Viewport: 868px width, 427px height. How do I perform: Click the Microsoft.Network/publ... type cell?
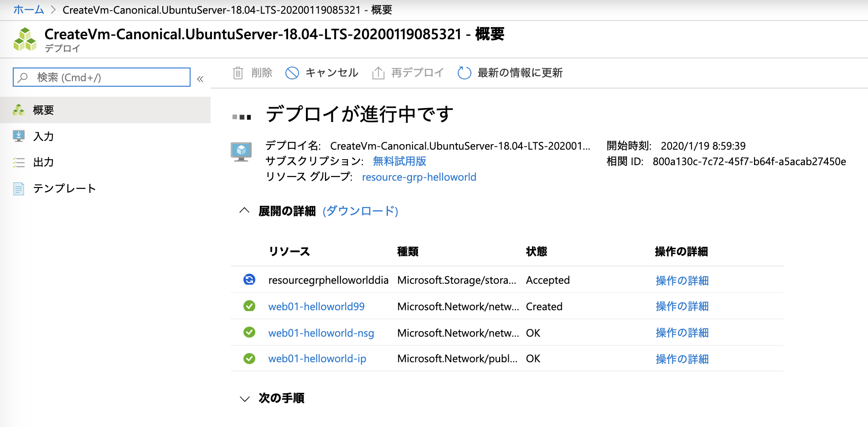pyautogui.click(x=457, y=359)
